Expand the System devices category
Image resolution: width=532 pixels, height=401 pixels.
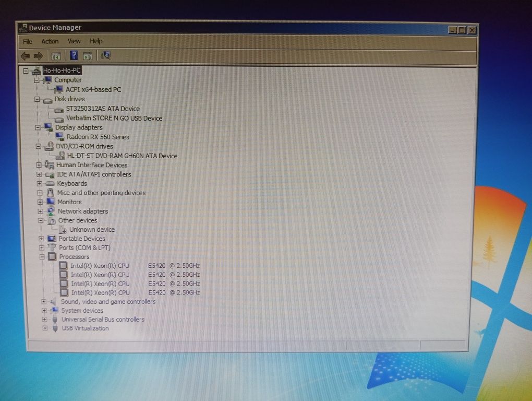tap(44, 310)
